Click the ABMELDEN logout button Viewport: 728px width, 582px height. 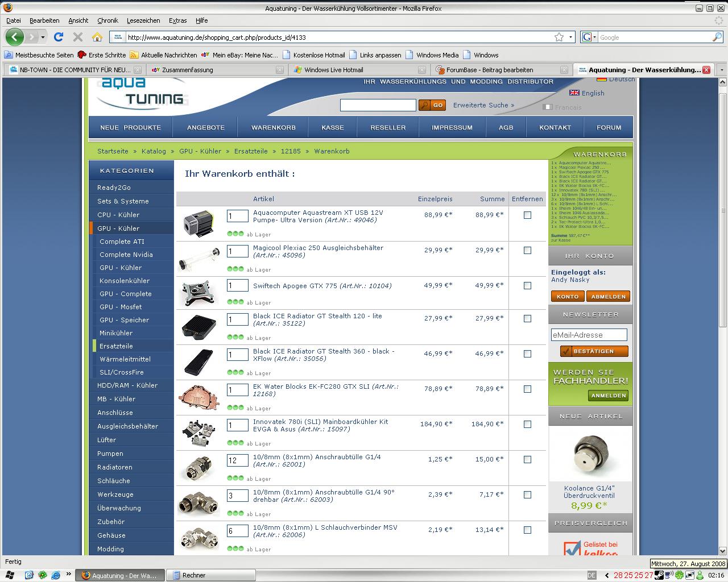click(x=608, y=296)
